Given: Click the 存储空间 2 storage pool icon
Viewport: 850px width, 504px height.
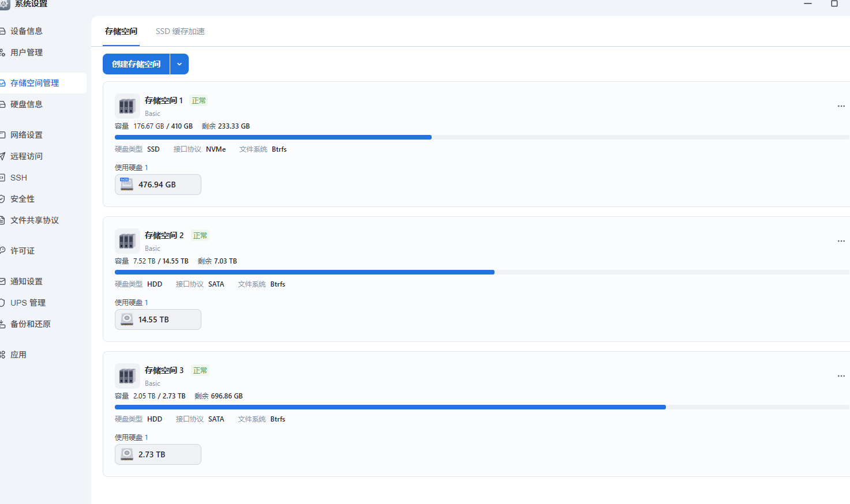Looking at the screenshot, I should pyautogui.click(x=127, y=241).
